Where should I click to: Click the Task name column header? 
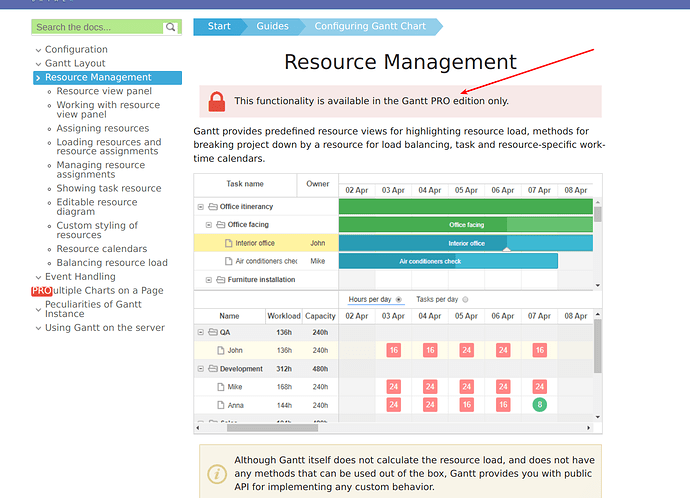pos(245,184)
